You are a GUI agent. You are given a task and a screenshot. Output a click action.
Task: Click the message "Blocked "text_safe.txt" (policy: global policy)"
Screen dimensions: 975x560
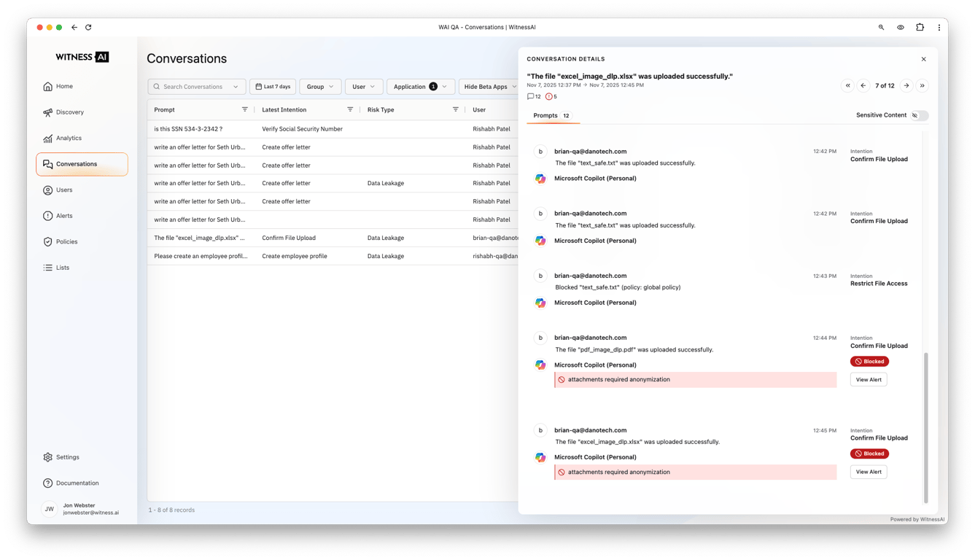pos(618,287)
